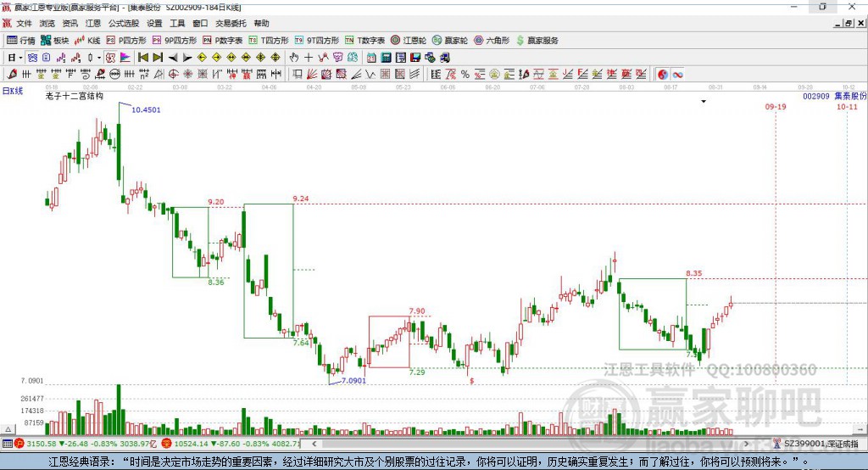Image resolution: width=868 pixels, height=470 pixels.
Task: Click the 日K线 chart label
Action: [x=13, y=91]
